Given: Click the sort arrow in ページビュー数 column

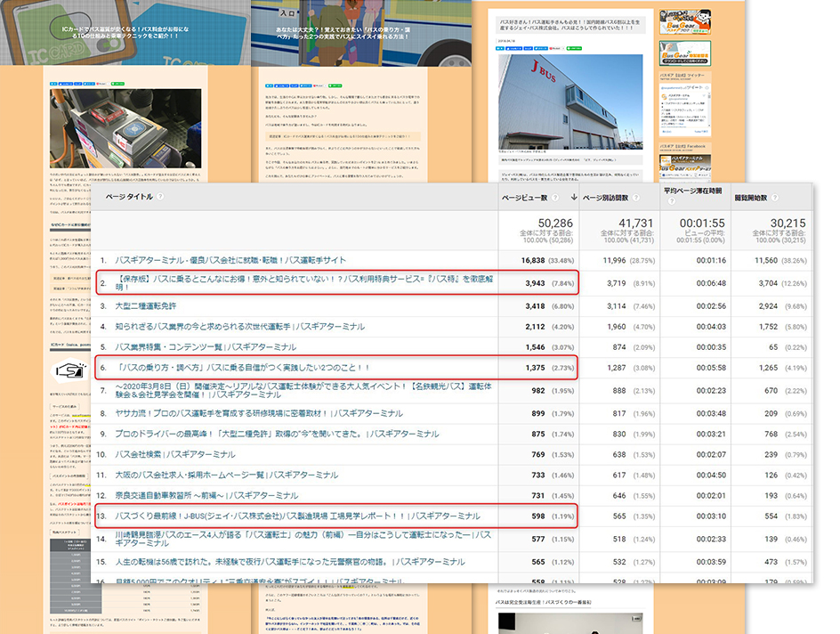Looking at the screenshot, I should coord(572,197).
